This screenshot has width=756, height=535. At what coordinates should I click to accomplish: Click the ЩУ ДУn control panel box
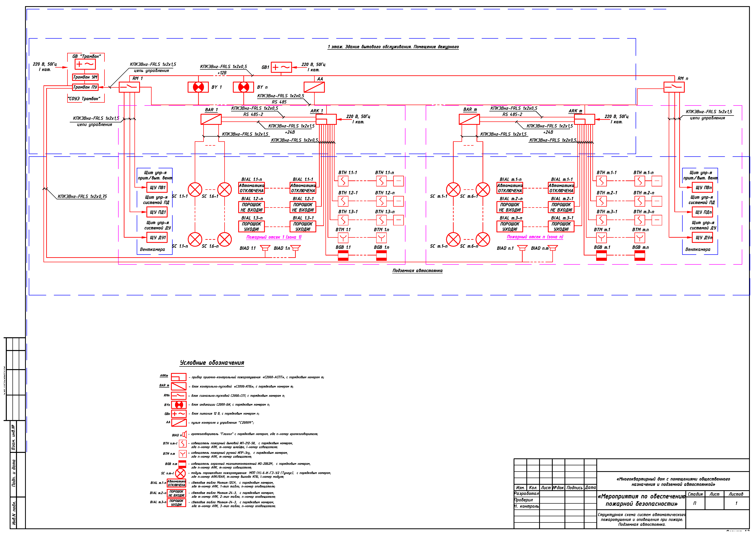(702, 238)
